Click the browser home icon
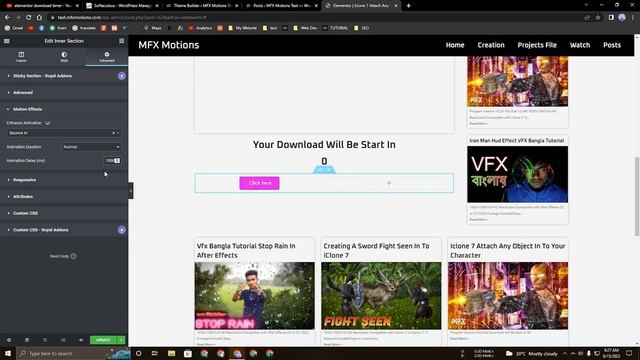 click(39, 18)
